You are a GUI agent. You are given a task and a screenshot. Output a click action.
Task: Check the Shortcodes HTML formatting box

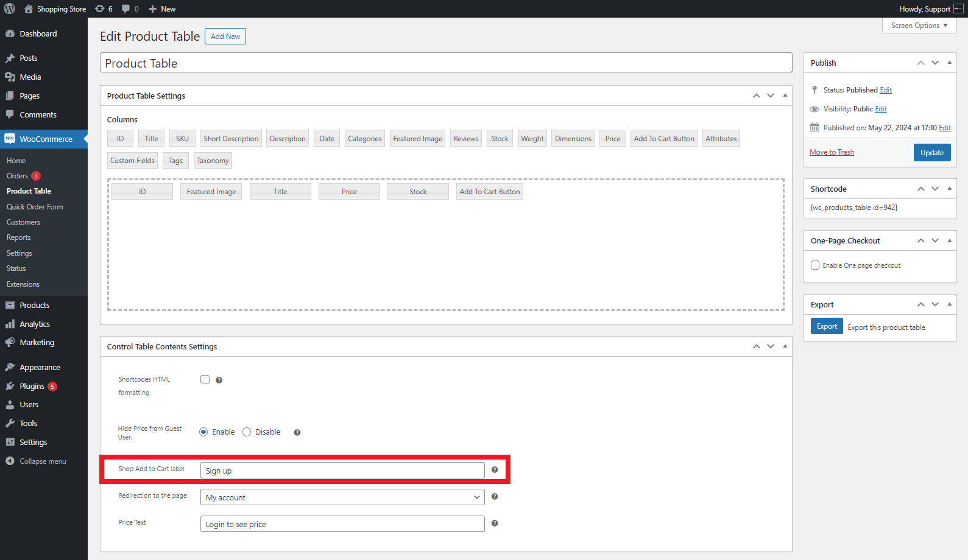(205, 379)
